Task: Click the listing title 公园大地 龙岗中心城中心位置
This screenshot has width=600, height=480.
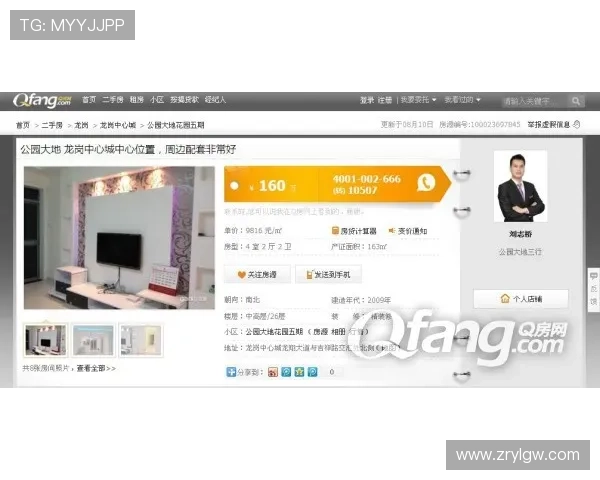Action: click(128, 149)
